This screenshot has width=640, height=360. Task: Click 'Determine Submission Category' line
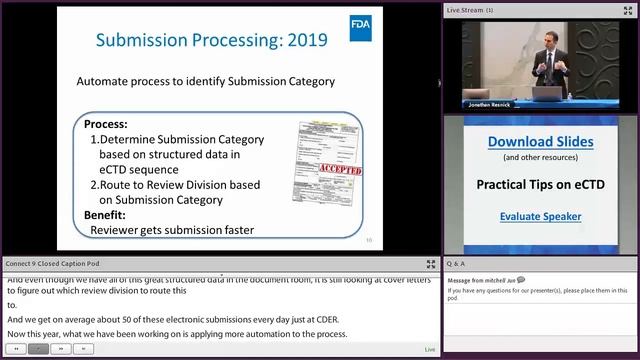[x=177, y=140]
